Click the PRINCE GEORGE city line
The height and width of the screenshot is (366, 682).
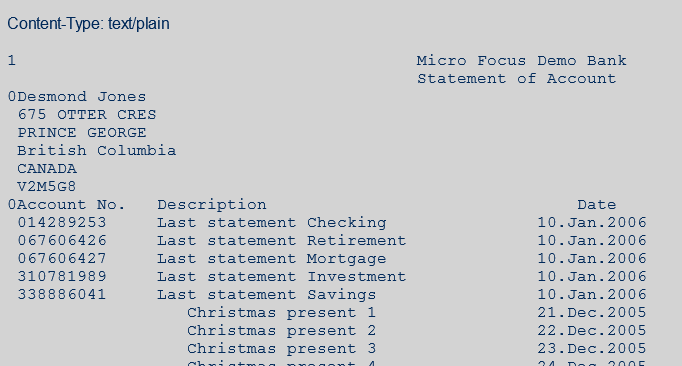click(x=82, y=133)
